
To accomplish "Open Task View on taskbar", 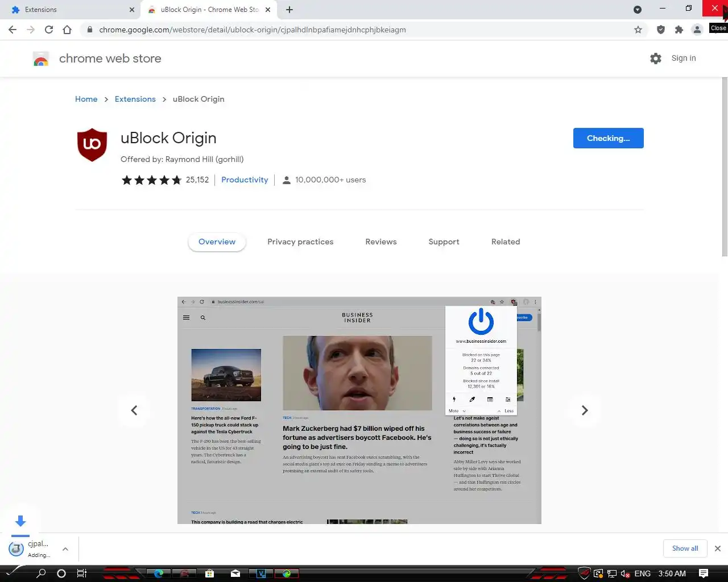I will [82, 573].
